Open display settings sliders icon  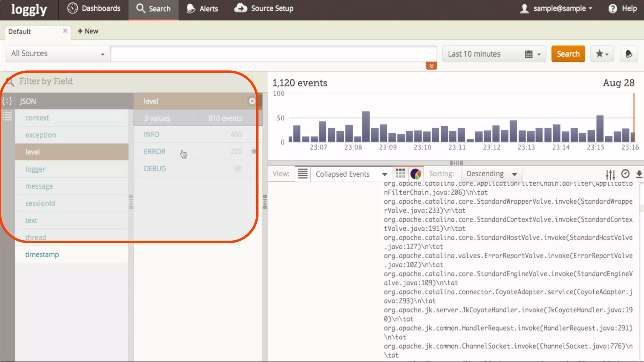[610, 174]
